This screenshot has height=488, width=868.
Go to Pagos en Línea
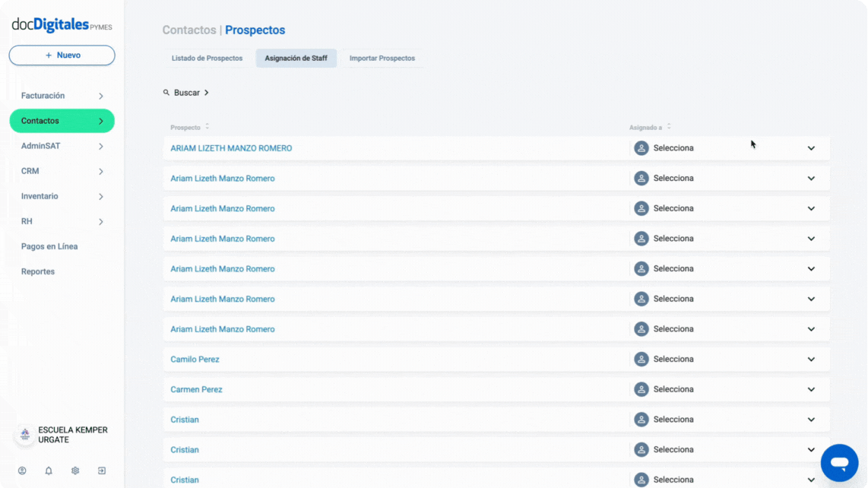pos(49,246)
